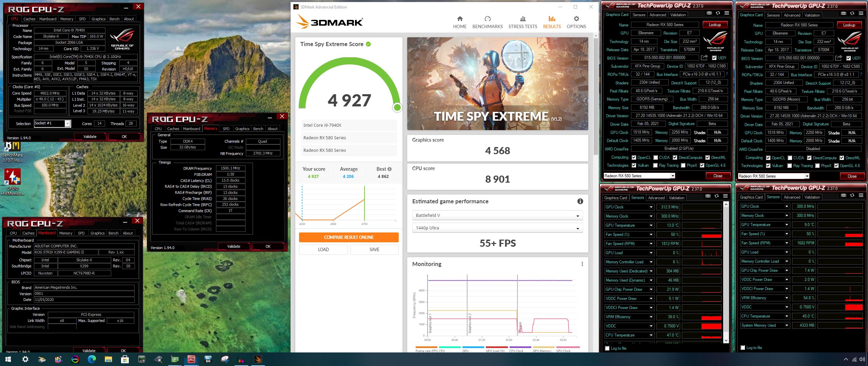This screenshot has width=868, height=366.
Task: Click the SAVE button in 3DMark
Action: (374, 249)
